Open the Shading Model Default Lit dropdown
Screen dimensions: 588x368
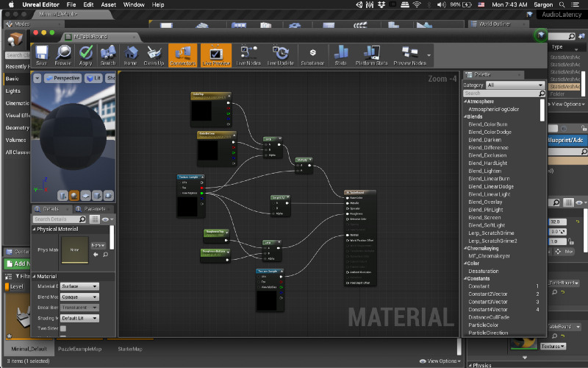[x=79, y=318]
